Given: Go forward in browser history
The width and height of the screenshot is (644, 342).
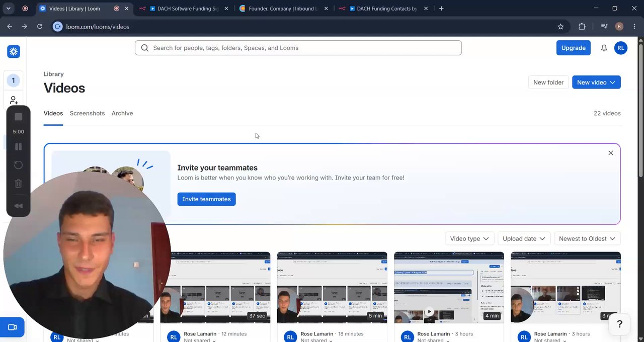Looking at the screenshot, I should click(x=25, y=27).
